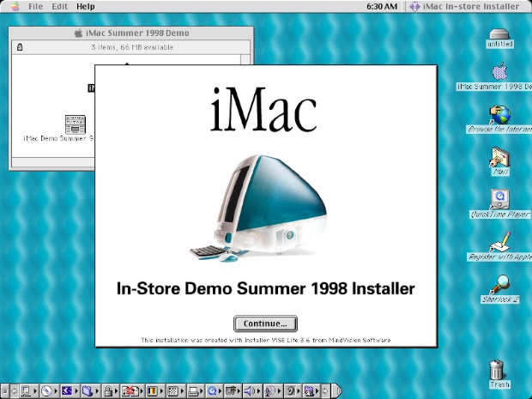Click the Installer VISE Lite 3.6 credit line
The height and width of the screenshot is (399, 532).
pyautogui.click(x=266, y=340)
